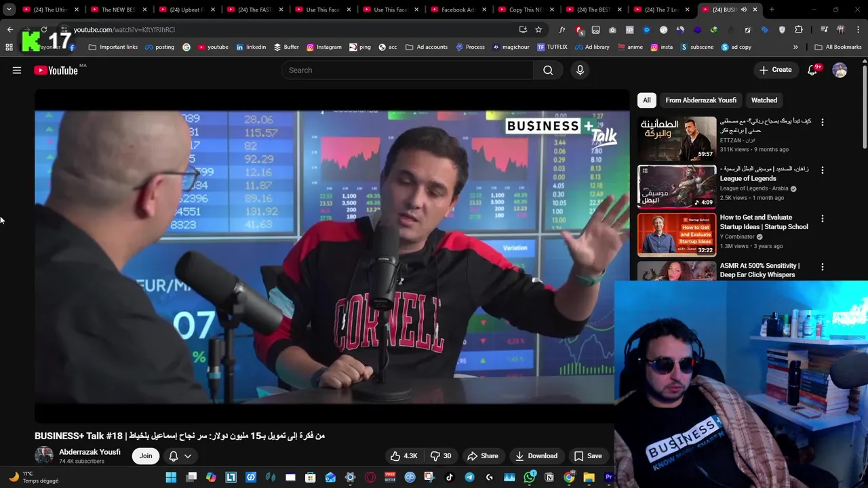Open the account avatar menu
This screenshot has height=488, width=868.
(840, 70)
